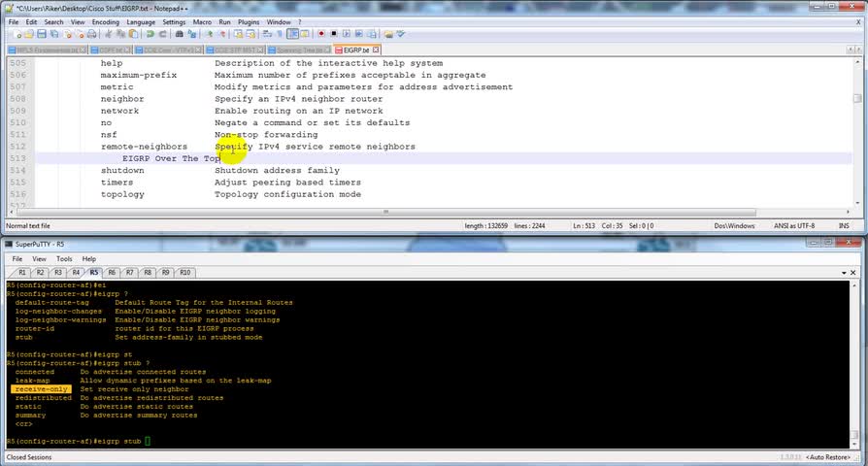The image size is (868, 466).
Task: Click the Replace icon next to Find
Action: click(191, 34)
